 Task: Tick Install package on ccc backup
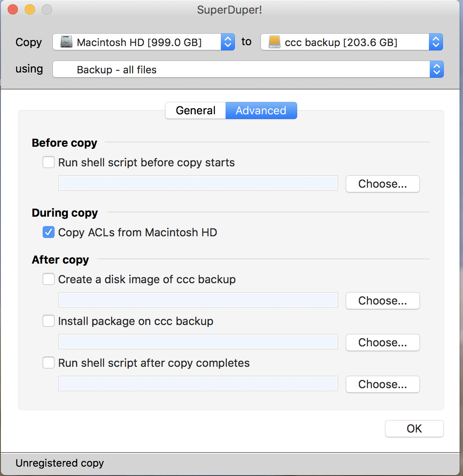(x=49, y=321)
